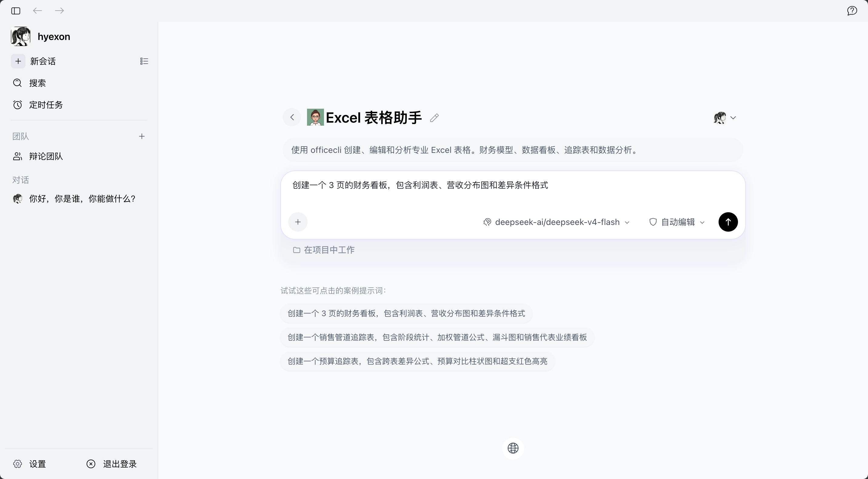Click the settings gear icon
868x479 pixels.
[18, 464]
